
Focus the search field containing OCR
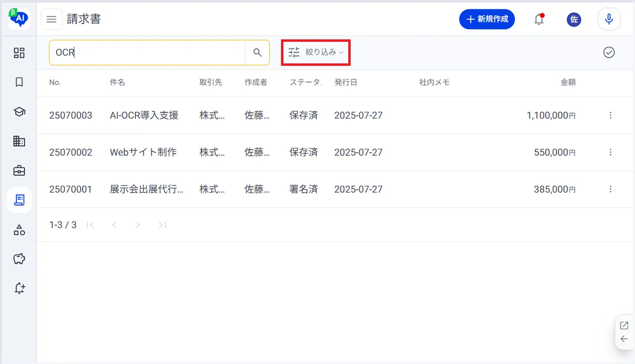click(147, 53)
